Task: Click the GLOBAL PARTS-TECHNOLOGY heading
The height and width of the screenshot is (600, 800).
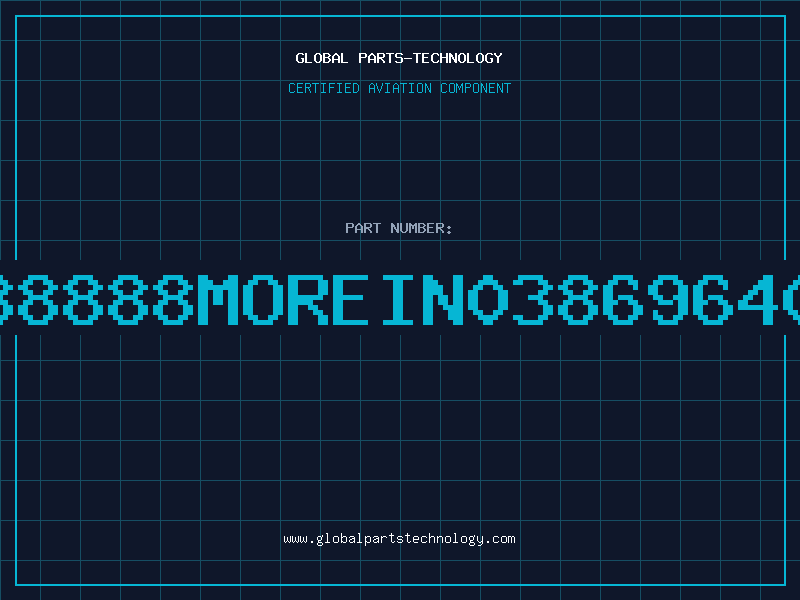Action: click(x=399, y=58)
